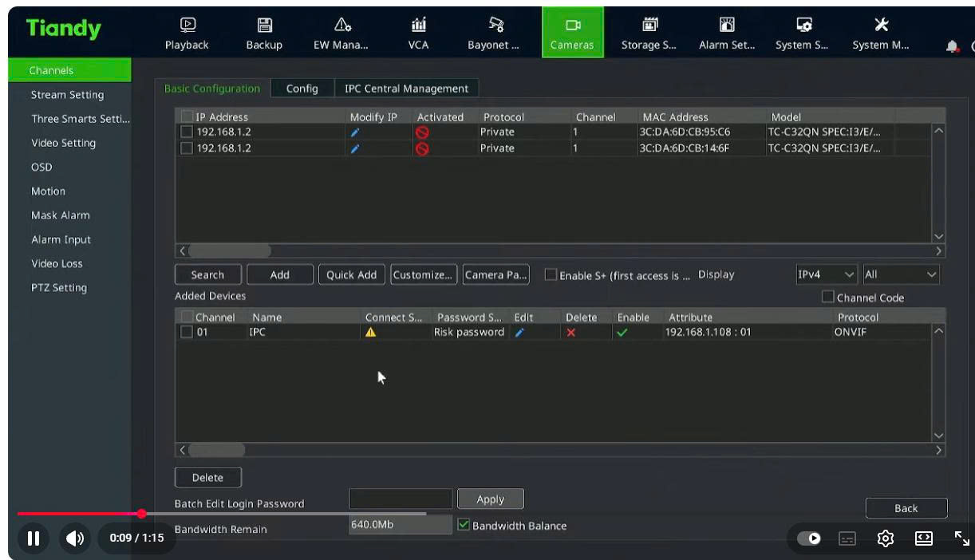
Task: Open the VCA analytics icon
Action: coord(418,26)
